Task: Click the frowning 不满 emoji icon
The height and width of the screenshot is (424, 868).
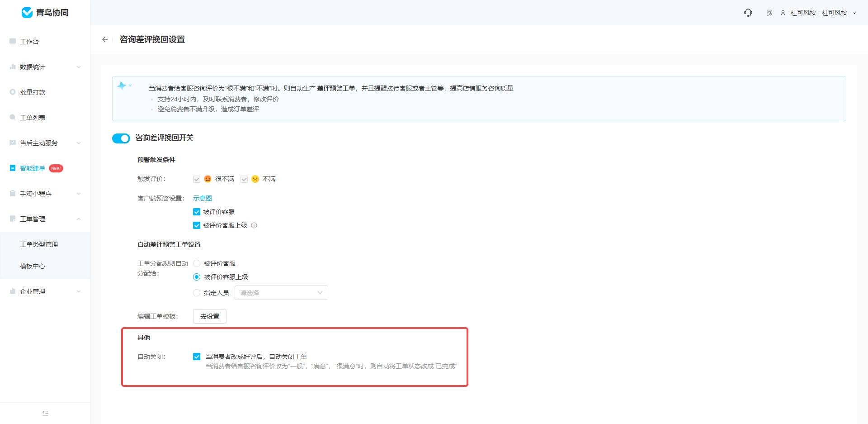Action: [x=255, y=179]
